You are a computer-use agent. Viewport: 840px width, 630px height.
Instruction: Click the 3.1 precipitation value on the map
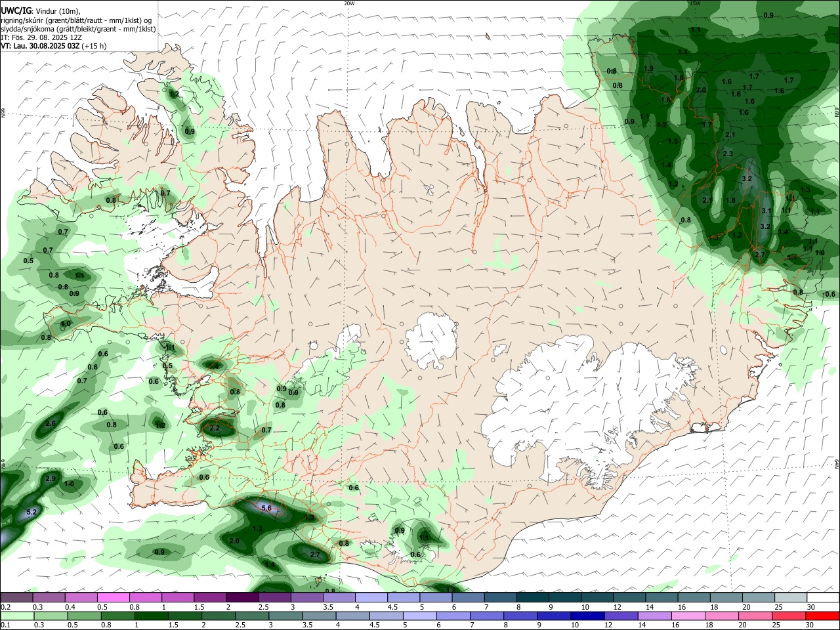[x=766, y=211]
